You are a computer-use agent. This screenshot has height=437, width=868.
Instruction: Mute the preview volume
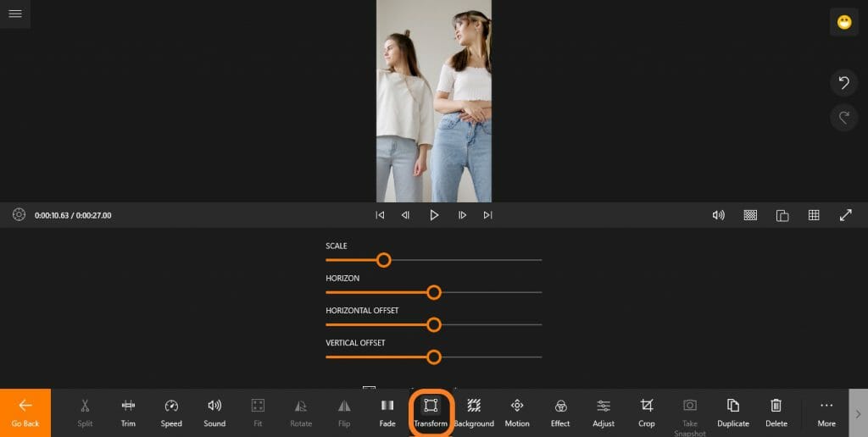point(719,215)
